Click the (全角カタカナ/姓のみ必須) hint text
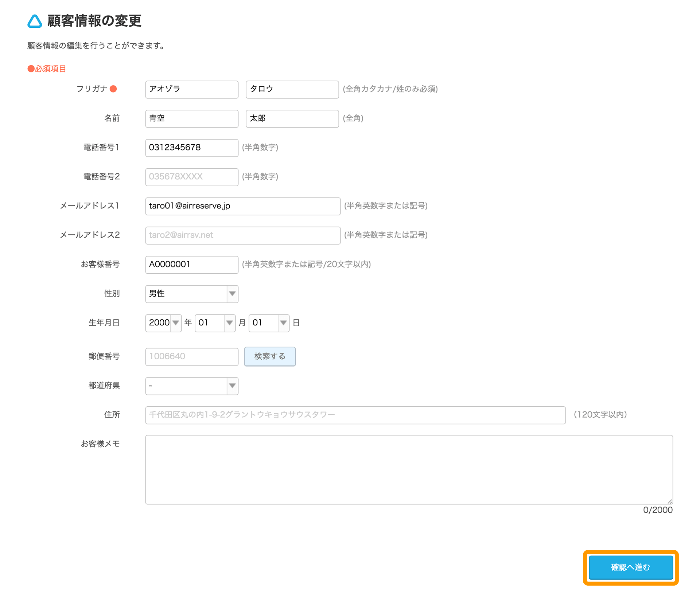 pyautogui.click(x=390, y=89)
